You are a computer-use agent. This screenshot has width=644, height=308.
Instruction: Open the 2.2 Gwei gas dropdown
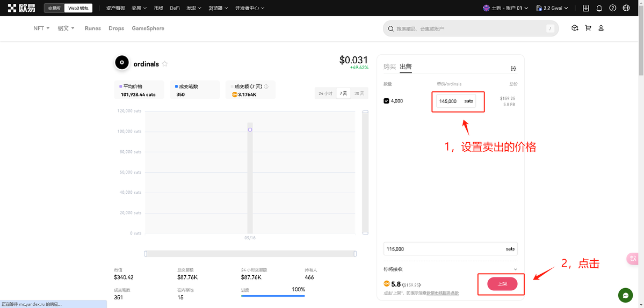tap(552, 8)
